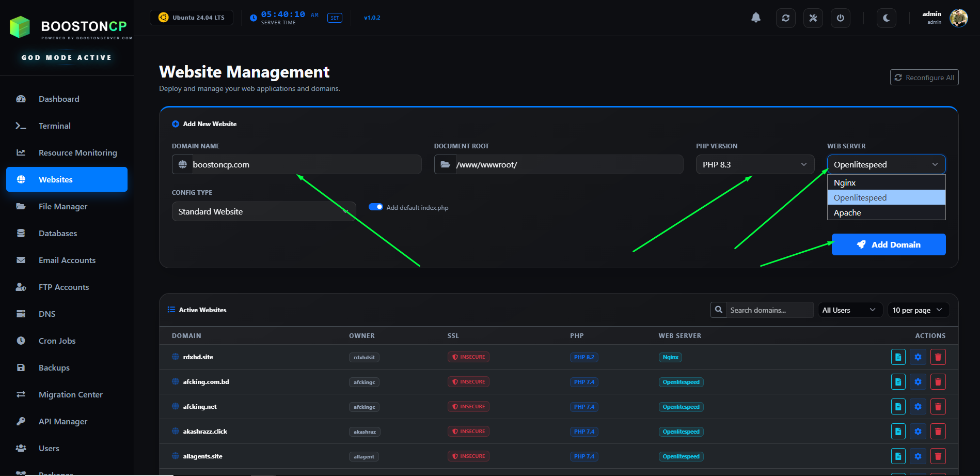Click the refresh/sync icon in top toolbar
The image size is (980, 476).
point(785,18)
